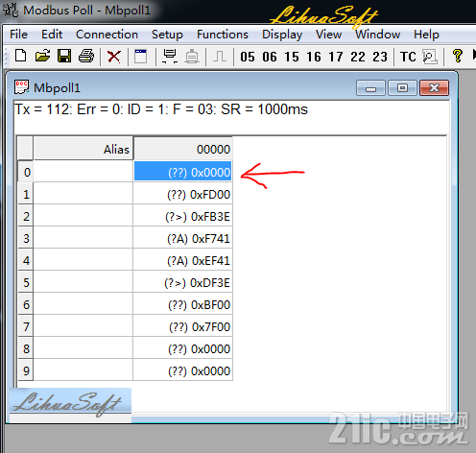This screenshot has height=453, width=476.
Task: Select function 22 toolbar button
Action: [x=358, y=57]
